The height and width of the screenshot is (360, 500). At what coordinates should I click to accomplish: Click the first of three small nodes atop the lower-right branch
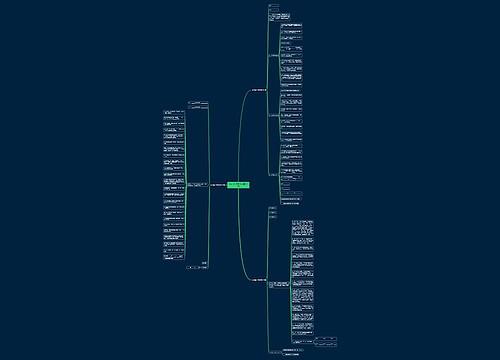pyautogui.click(x=273, y=208)
